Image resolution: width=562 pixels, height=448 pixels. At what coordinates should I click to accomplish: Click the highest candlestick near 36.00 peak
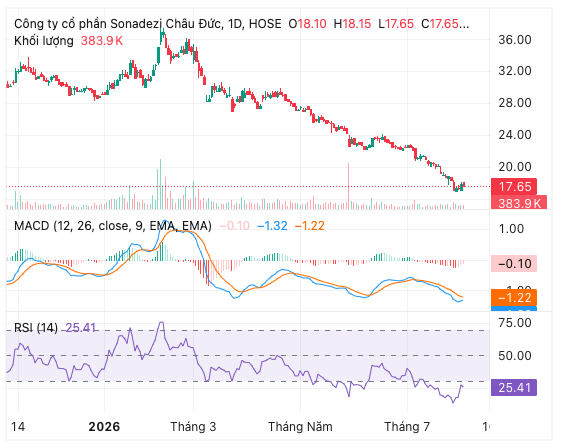click(x=162, y=36)
